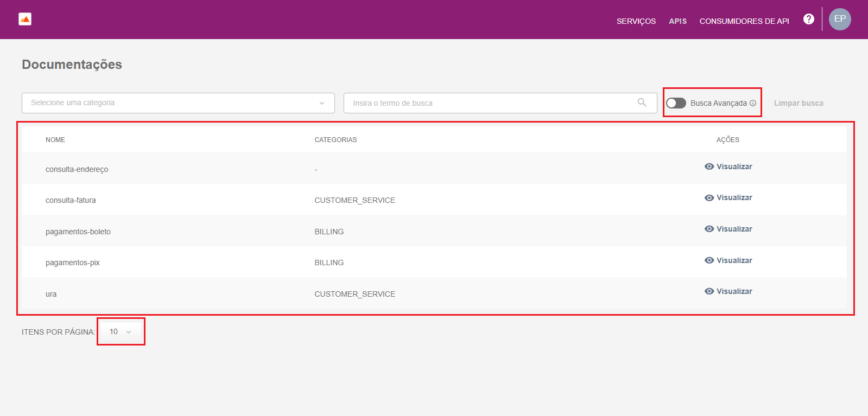This screenshot has width=868, height=416.
Task: Navigate to CONSUMIDORES DE API
Action: point(744,21)
